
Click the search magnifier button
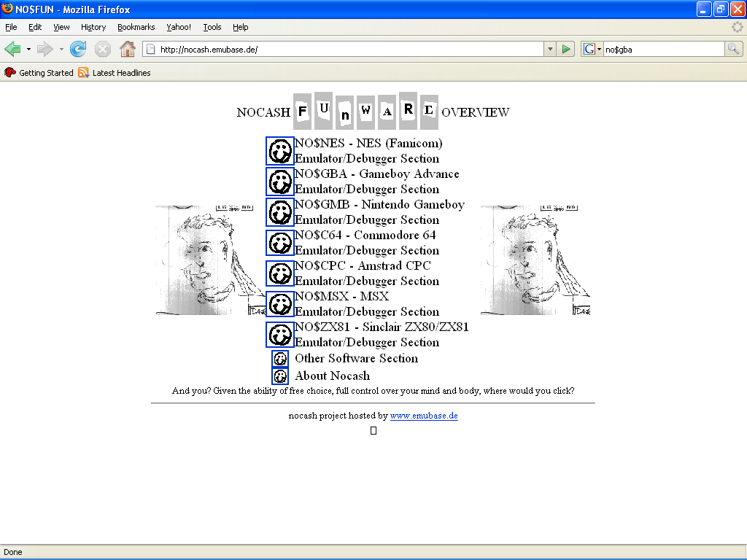[x=733, y=49]
